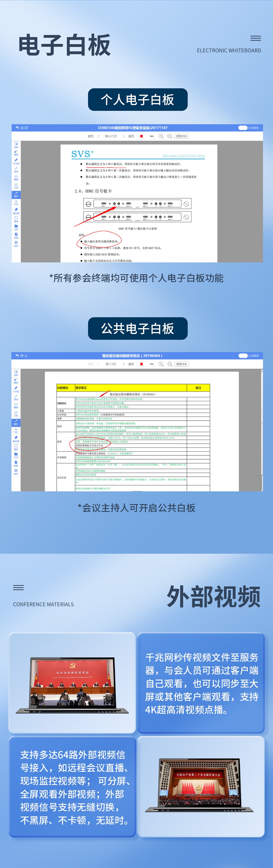Click zoom out magnifier in personal whiteboard
Viewport: 273px width, 868px height.
tap(170, 136)
